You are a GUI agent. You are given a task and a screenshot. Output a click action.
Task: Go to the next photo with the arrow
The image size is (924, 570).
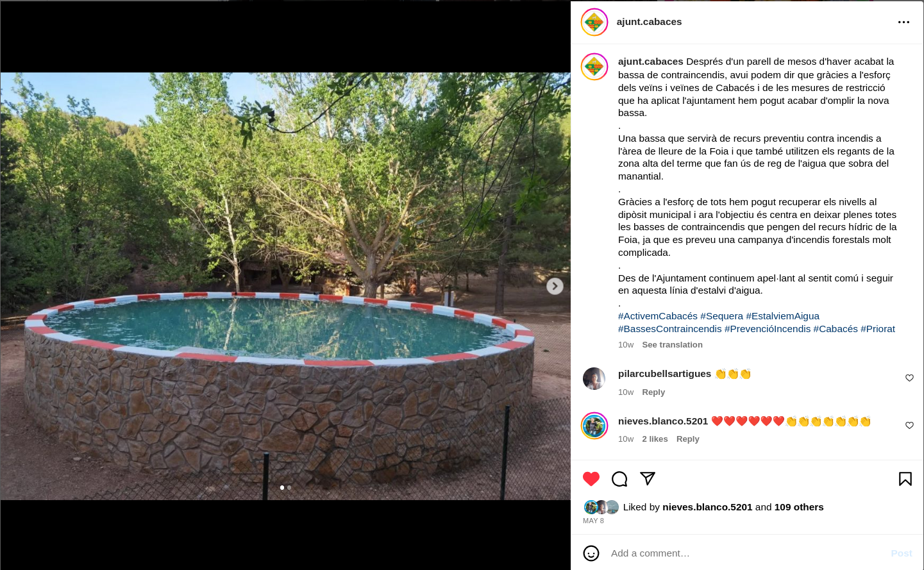tap(555, 286)
